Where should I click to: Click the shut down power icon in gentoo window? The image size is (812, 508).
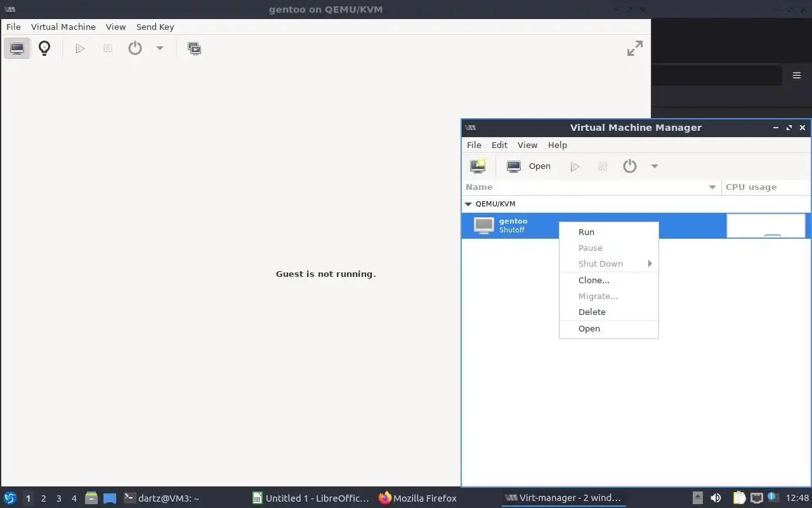pyautogui.click(x=135, y=48)
